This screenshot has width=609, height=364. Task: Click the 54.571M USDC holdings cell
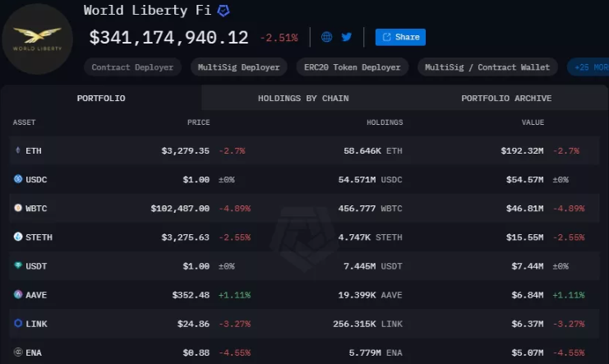coord(370,179)
